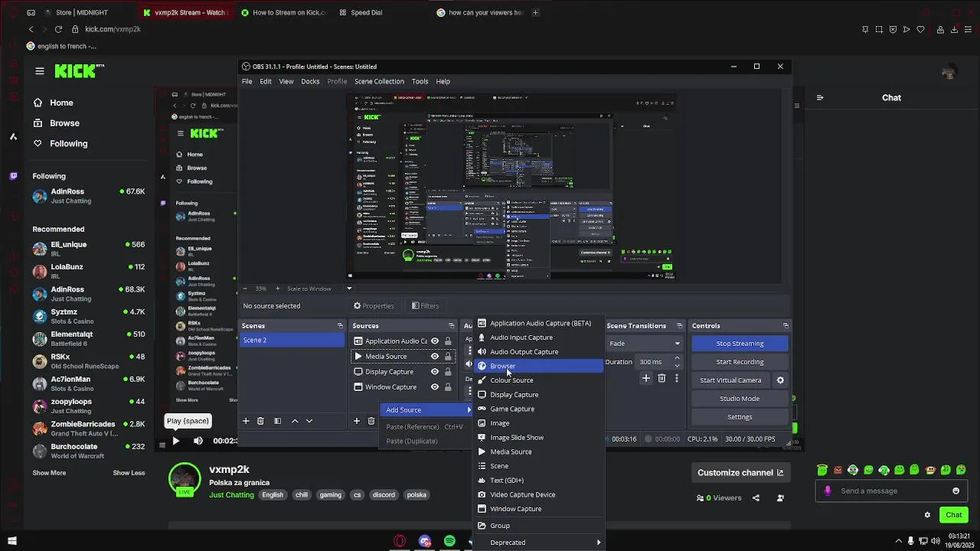Increase transition Duration with up stepper
The image size is (980, 551).
pyautogui.click(x=677, y=358)
